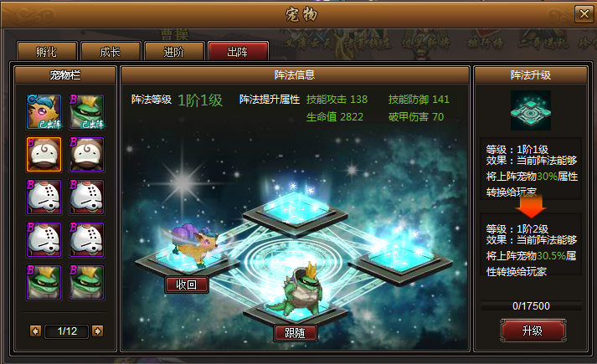Select second monkey pet in right column
The height and width of the screenshot is (364, 597).
click(x=86, y=155)
